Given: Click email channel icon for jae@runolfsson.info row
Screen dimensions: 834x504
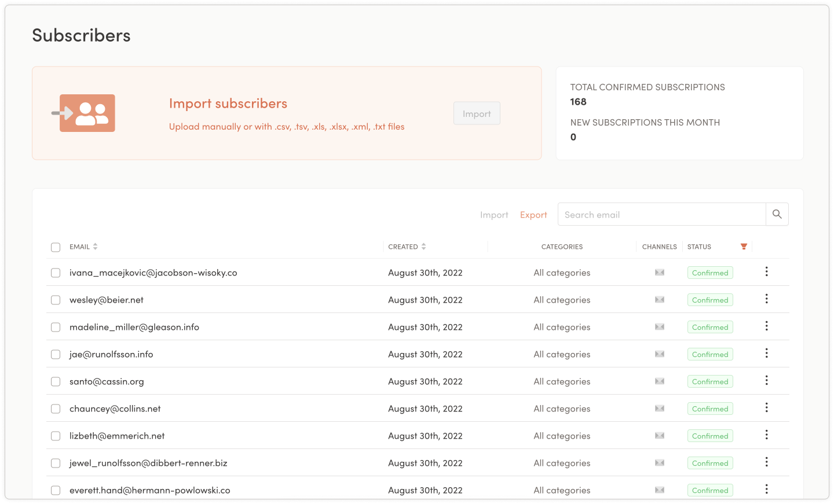Looking at the screenshot, I should 660,354.
